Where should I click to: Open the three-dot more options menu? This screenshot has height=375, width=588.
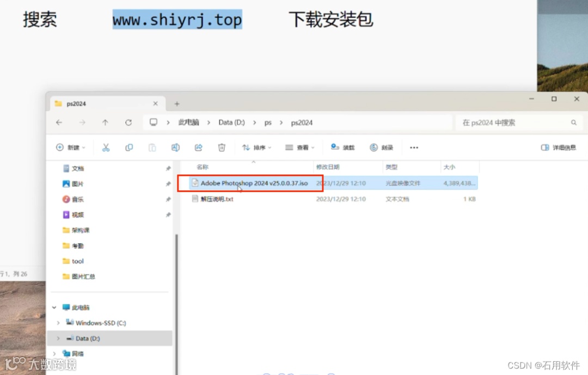pos(414,147)
